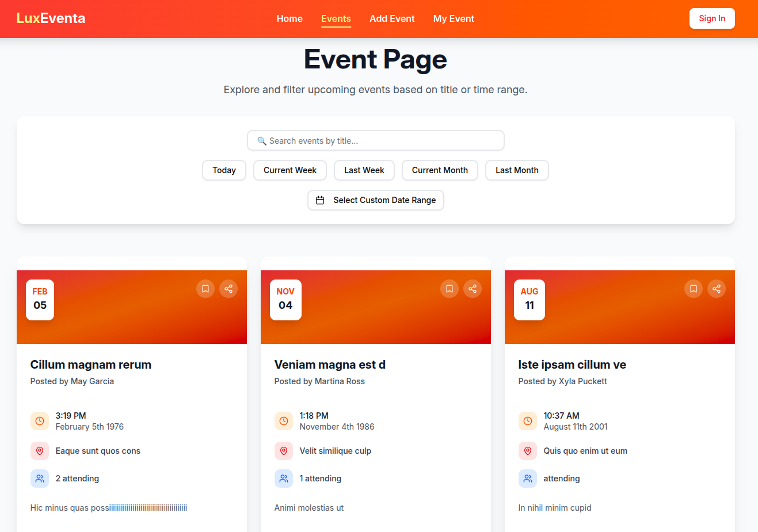Click the location pin for Eaque sunt quos cons

[x=40, y=451]
